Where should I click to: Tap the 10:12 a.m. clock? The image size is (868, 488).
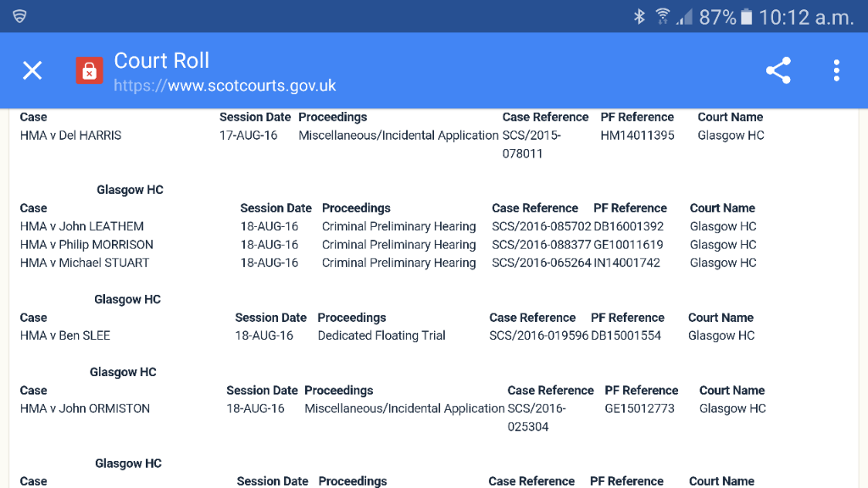point(806,16)
